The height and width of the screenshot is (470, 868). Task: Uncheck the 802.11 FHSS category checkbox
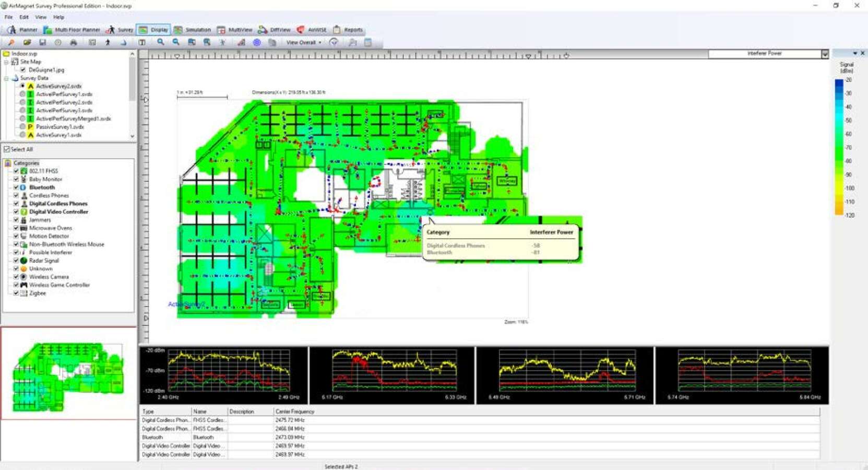point(16,171)
